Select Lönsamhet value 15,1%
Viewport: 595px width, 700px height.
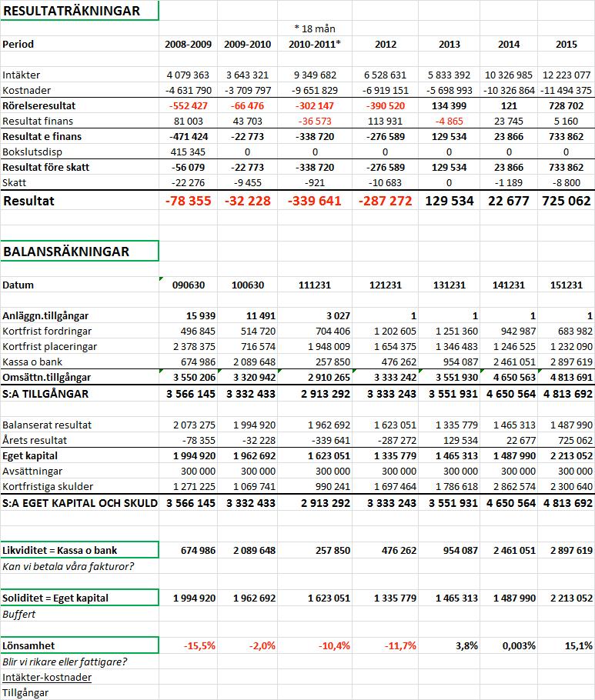click(x=579, y=646)
